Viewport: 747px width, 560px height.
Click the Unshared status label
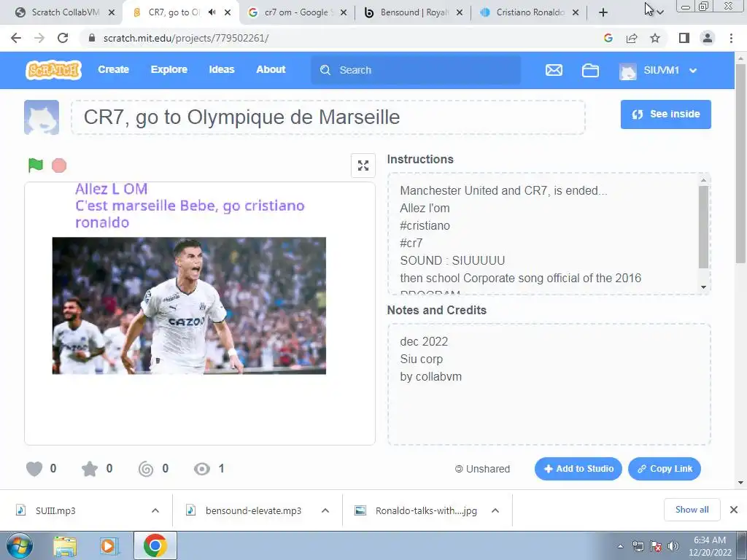point(482,469)
